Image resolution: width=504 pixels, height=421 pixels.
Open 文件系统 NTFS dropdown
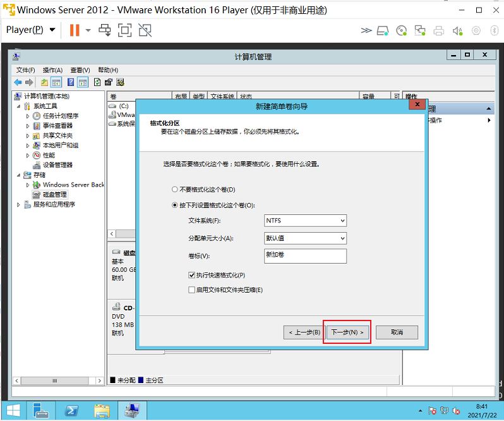coord(305,221)
